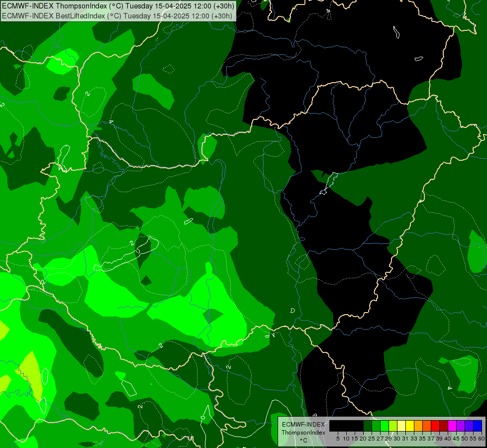The width and height of the screenshot is (487, 448).
Task: Click the bright red 37–39 legend swatch
Action: pos(435,426)
